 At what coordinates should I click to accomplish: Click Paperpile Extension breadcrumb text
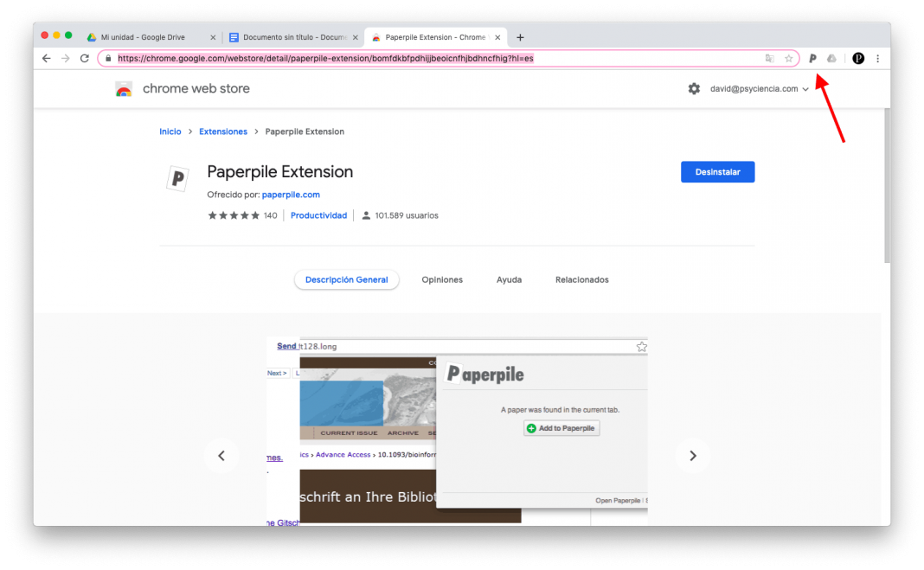tap(305, 131)
